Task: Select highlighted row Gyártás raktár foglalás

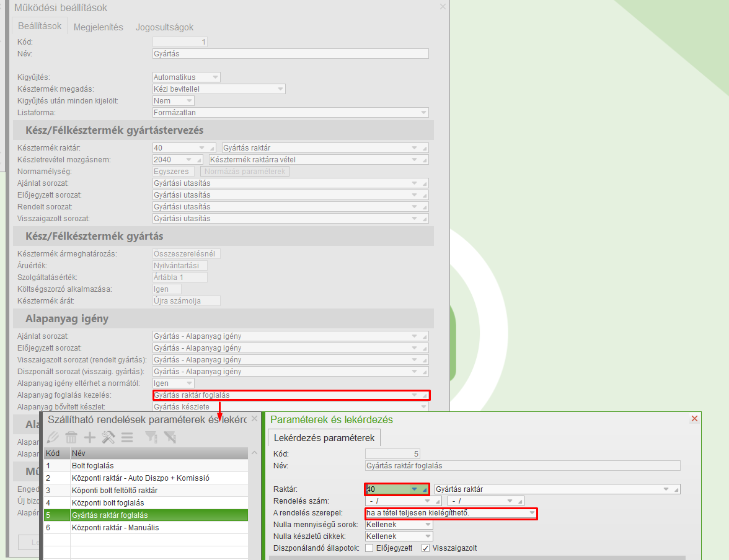Action: tap(146, 515)
